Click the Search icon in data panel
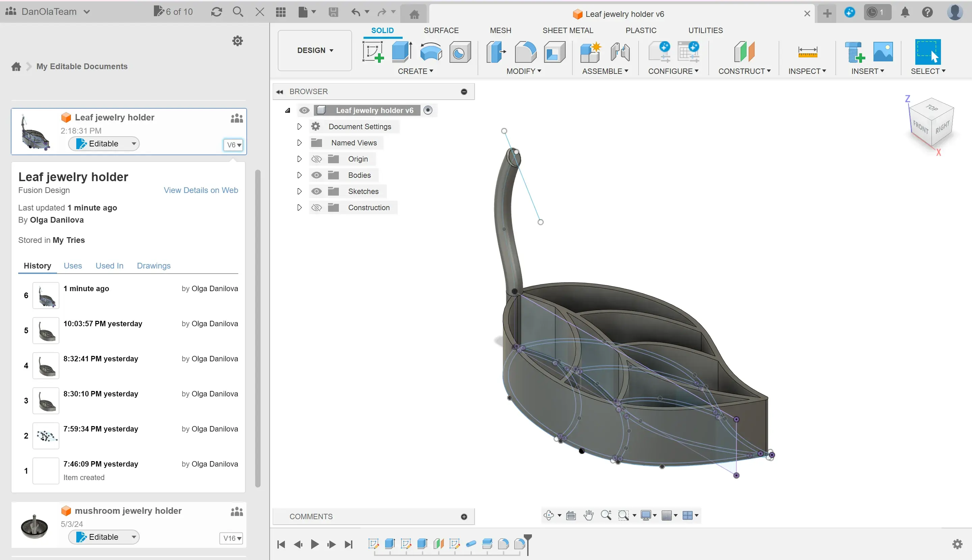Image resolution: width=972 pixels, height=560 pixels. [x=238, y=12]
